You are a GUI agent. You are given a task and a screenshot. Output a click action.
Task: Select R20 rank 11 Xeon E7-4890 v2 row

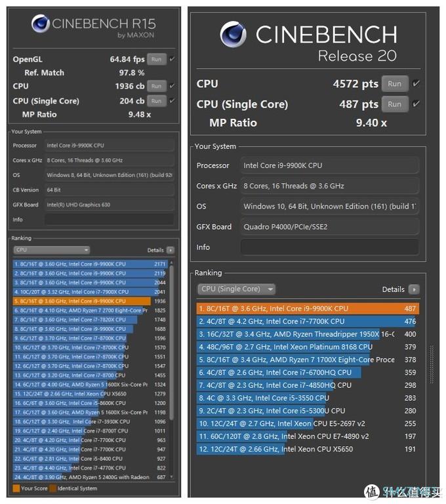[308, 436]
